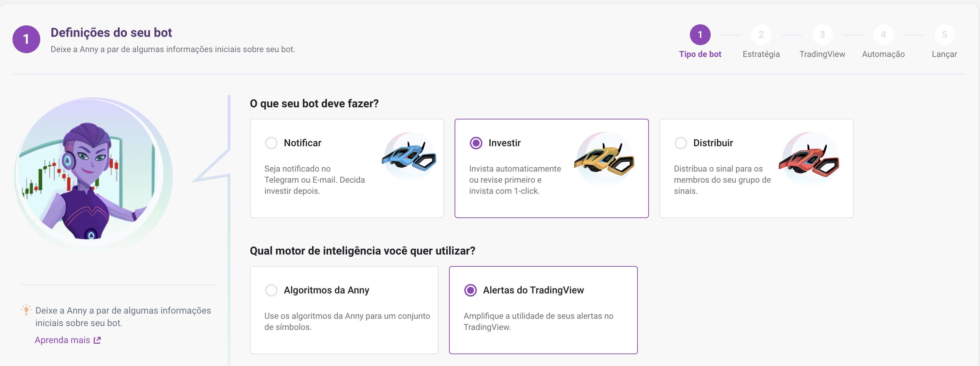Jump to step 4 Automação
The height and width of the screenshot is (366, 980).
(x=884, y=35)
